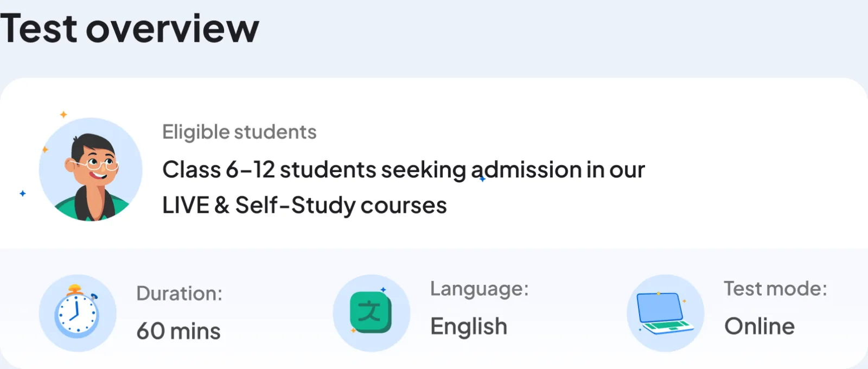
Task: Click the Class 6-12 students text line
Action: 403,169
